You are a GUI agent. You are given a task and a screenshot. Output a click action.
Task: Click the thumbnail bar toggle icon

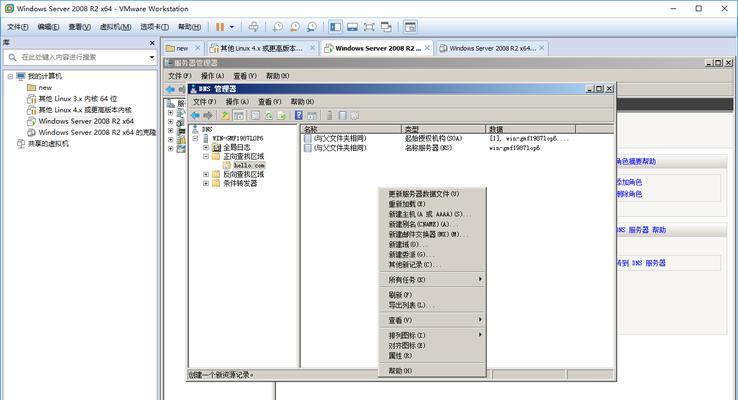pyautogui.click(x=352, y=27)
